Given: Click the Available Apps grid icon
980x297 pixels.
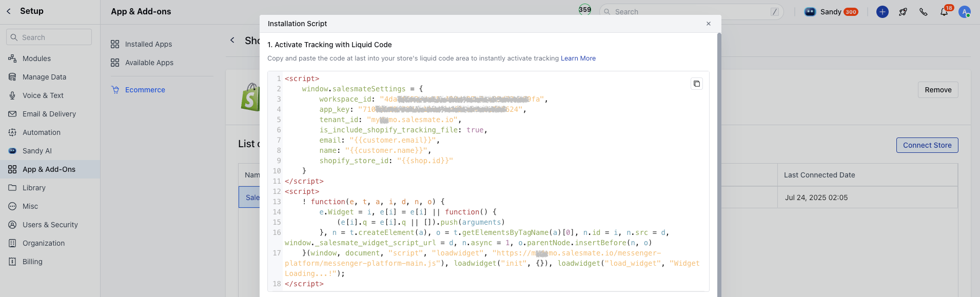Looking at the screenshot, I should coord(115,63).
